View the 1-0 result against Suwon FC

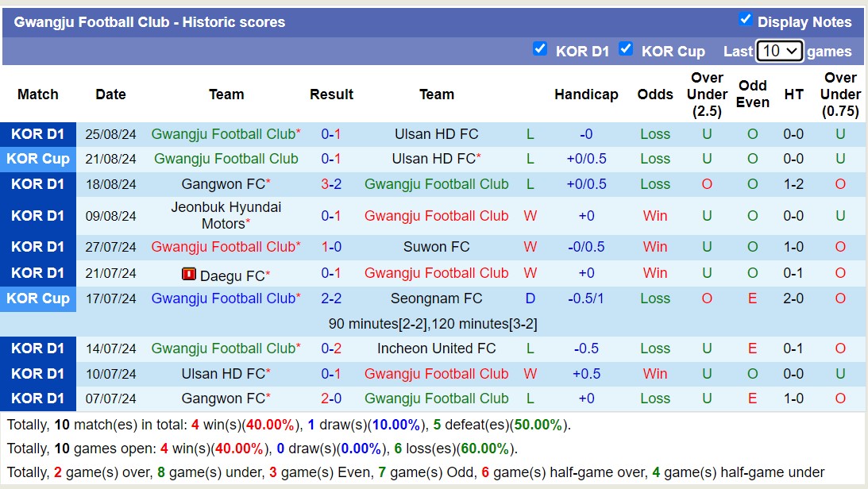pos(331,247)
